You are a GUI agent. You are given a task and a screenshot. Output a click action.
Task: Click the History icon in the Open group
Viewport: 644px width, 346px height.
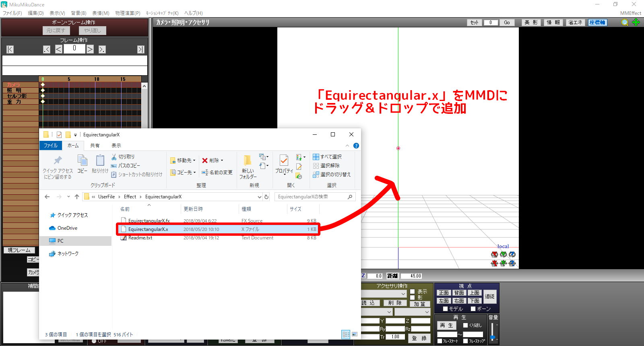(299, 176)
